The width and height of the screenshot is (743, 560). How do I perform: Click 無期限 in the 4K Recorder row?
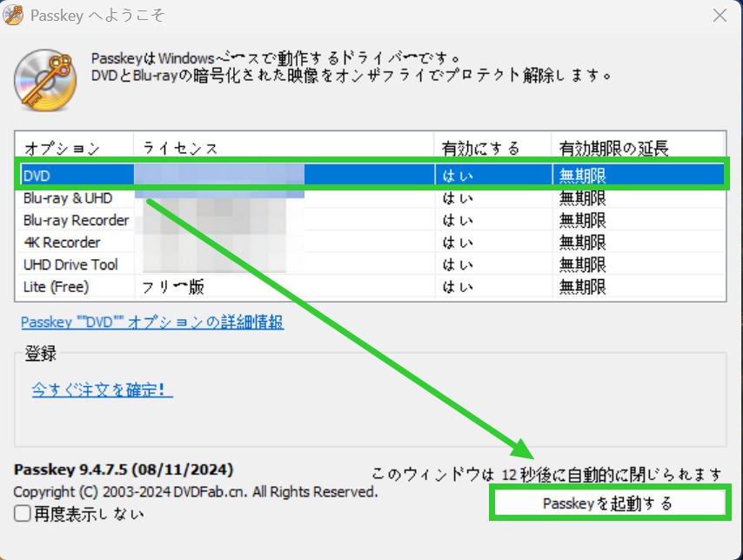(x=582, y=243)
